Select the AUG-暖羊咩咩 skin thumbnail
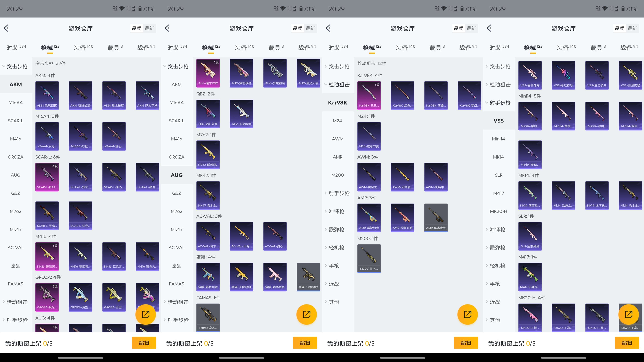The image size is (644, 362). tap(208, 73)
